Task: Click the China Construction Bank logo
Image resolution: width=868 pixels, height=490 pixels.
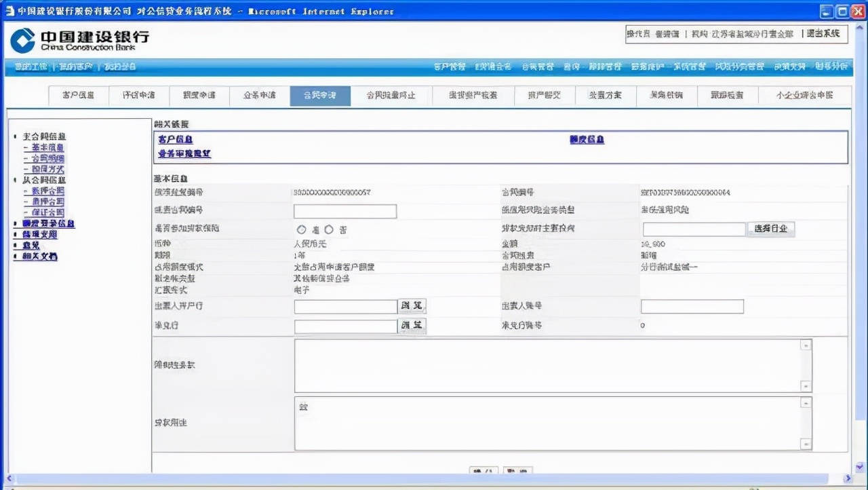Action: tap(79, 40)
